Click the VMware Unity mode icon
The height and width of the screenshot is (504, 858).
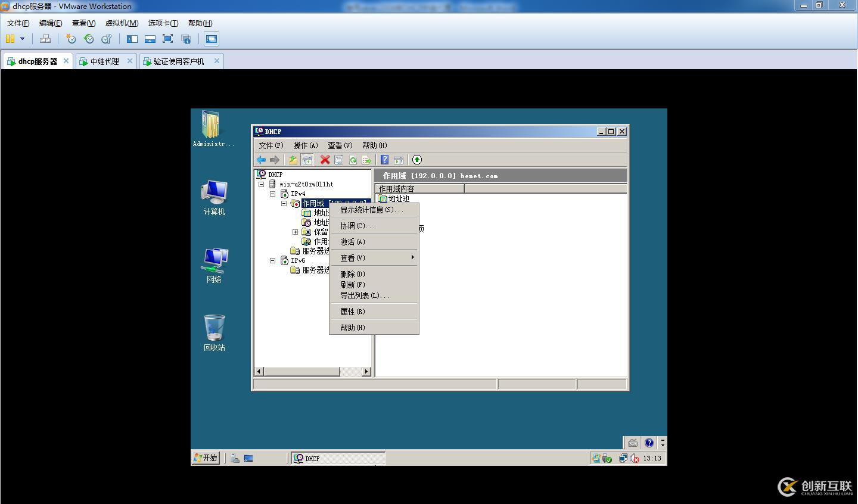[x=186, y=39]
